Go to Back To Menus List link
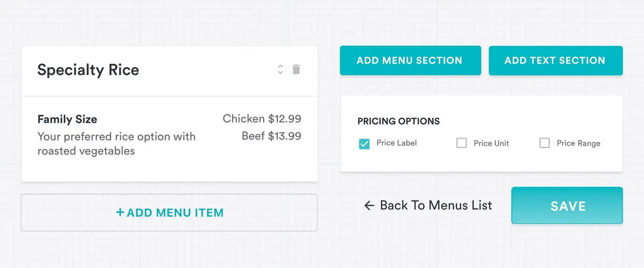The image size is (644, 268). click(436, 206)
